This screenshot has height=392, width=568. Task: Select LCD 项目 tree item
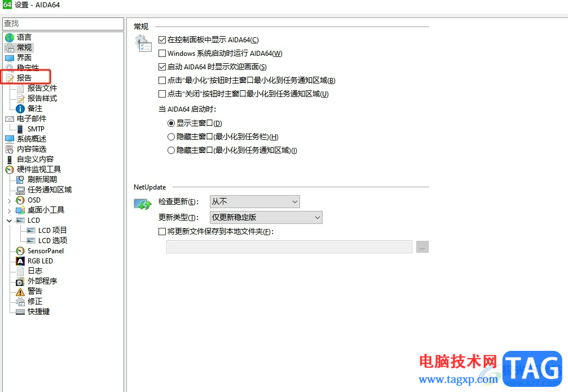52,231
